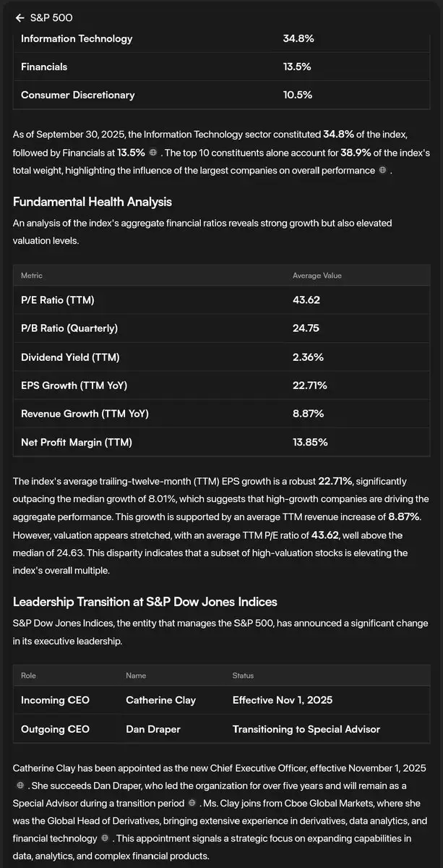Viewport: 443px width, 868px height.
Task: Open the source globe icon after Financials 13.5%
Action: click(x=152, y=153)
